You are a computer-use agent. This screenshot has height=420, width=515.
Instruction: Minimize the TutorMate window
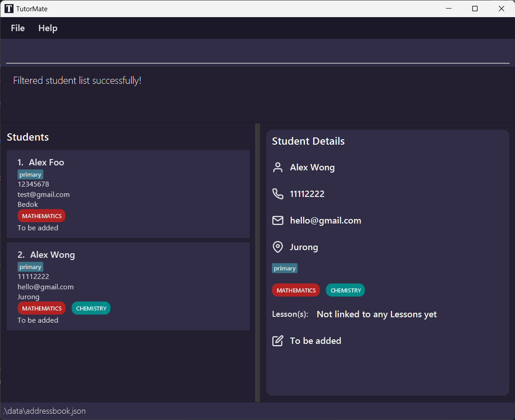click(x=449, y=9)
